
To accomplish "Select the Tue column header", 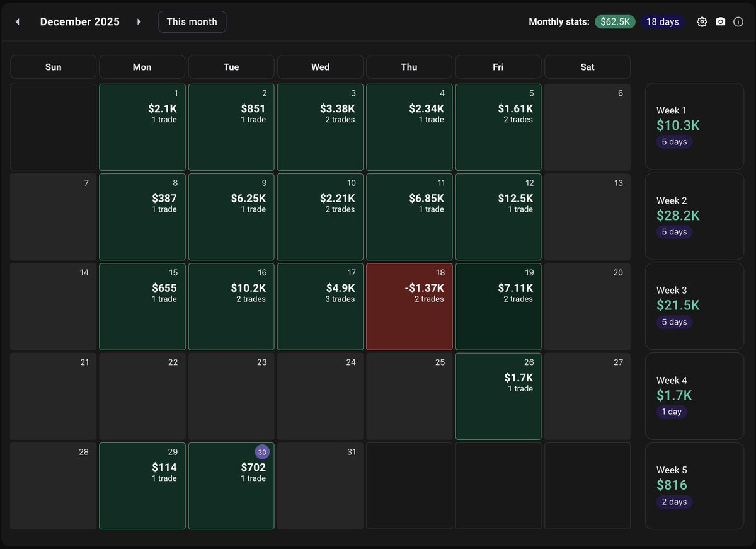I will (231, 67).
